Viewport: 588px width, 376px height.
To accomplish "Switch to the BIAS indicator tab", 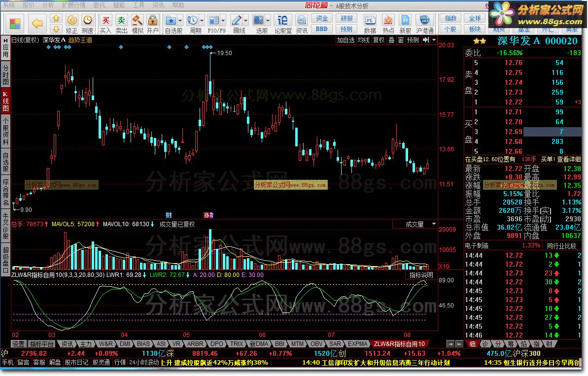I will pyautogui.click(x=143, y=344).
